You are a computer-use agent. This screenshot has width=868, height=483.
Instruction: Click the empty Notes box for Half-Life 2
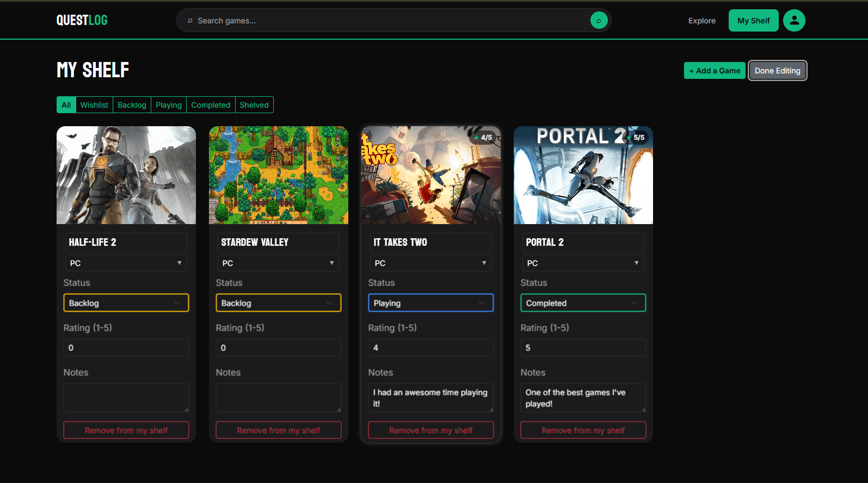126,398
